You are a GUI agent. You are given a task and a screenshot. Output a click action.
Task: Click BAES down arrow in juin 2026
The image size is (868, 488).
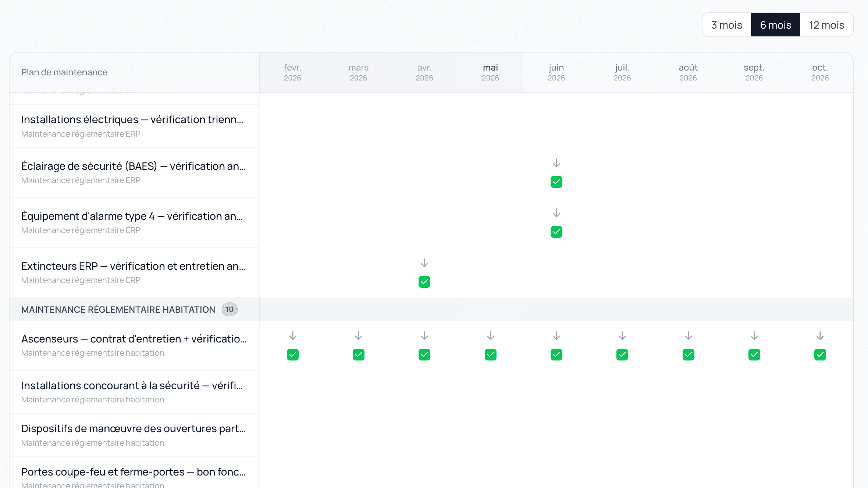click(556, 163)
